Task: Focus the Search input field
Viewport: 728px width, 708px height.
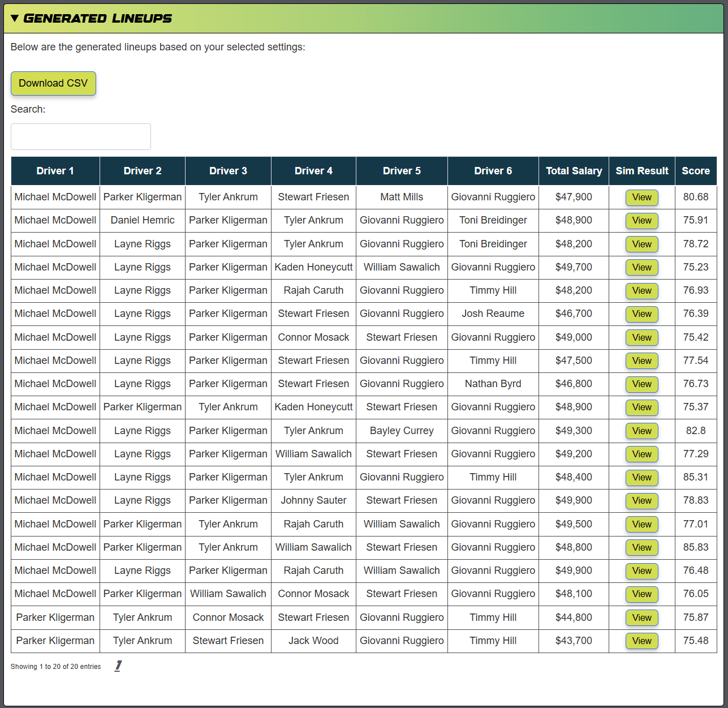Action: click(x=81, y=136)
